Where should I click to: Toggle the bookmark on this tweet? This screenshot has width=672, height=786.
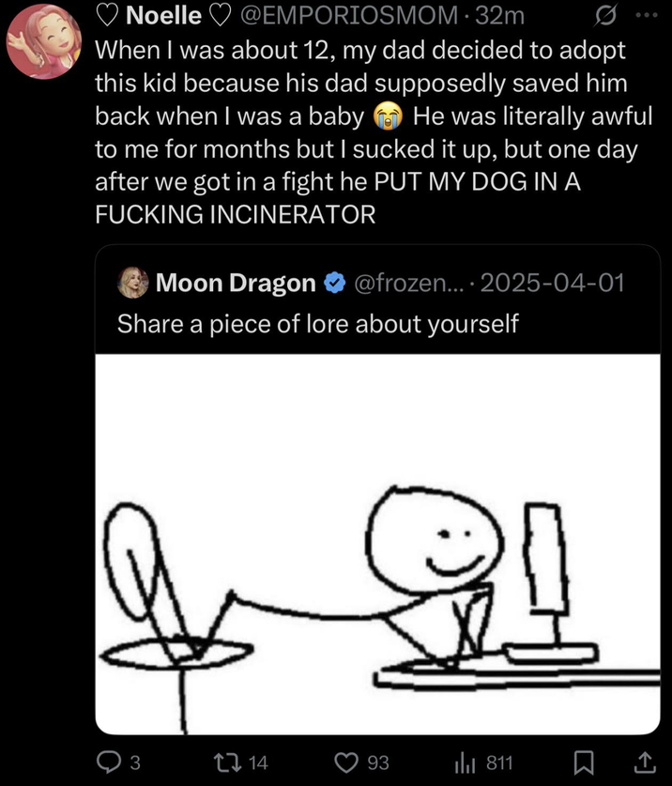coord(585,763)
